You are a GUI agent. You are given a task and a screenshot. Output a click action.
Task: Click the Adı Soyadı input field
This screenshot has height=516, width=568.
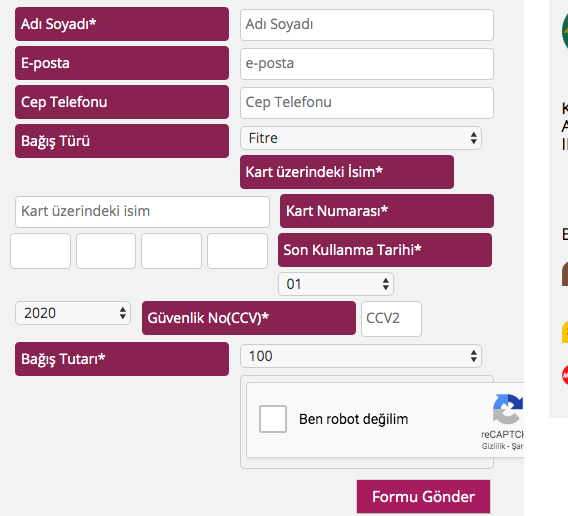[x=367, y=25]
